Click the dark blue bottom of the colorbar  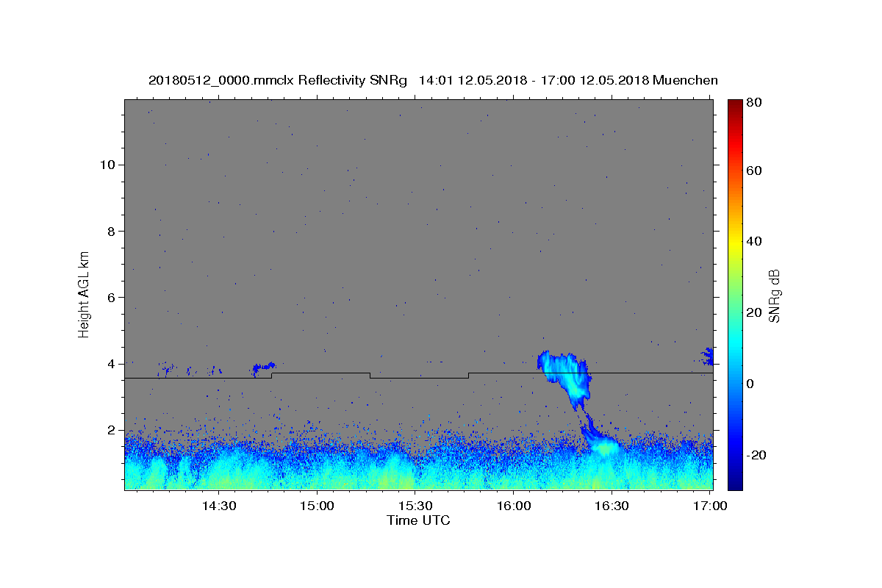coord(735,484)
